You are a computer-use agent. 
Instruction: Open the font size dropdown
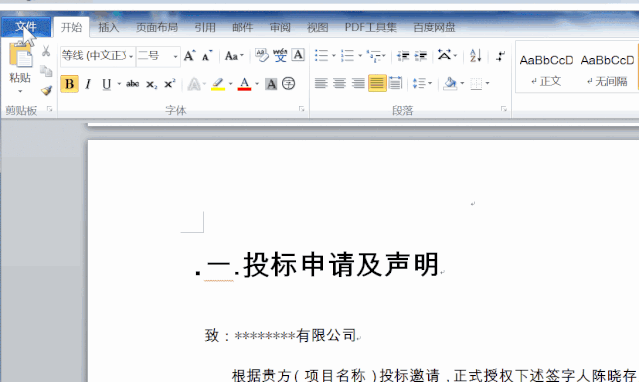(175, 56)
